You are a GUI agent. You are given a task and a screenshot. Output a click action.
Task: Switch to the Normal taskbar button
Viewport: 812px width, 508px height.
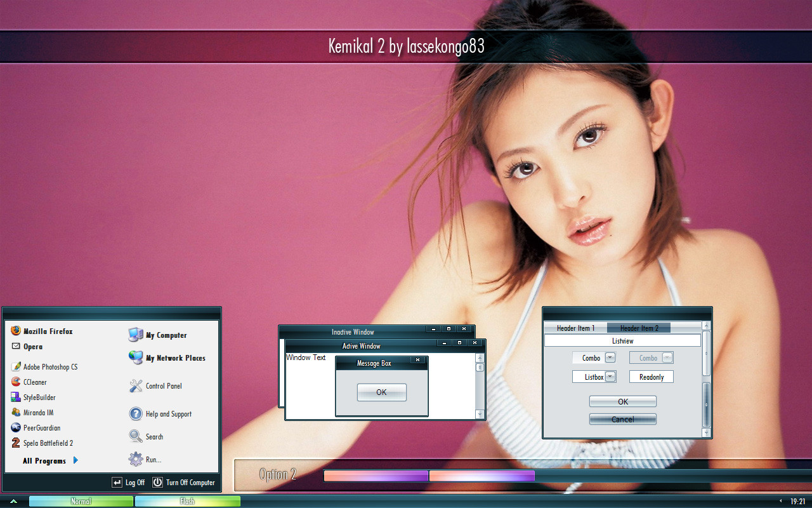coord(81,502)
